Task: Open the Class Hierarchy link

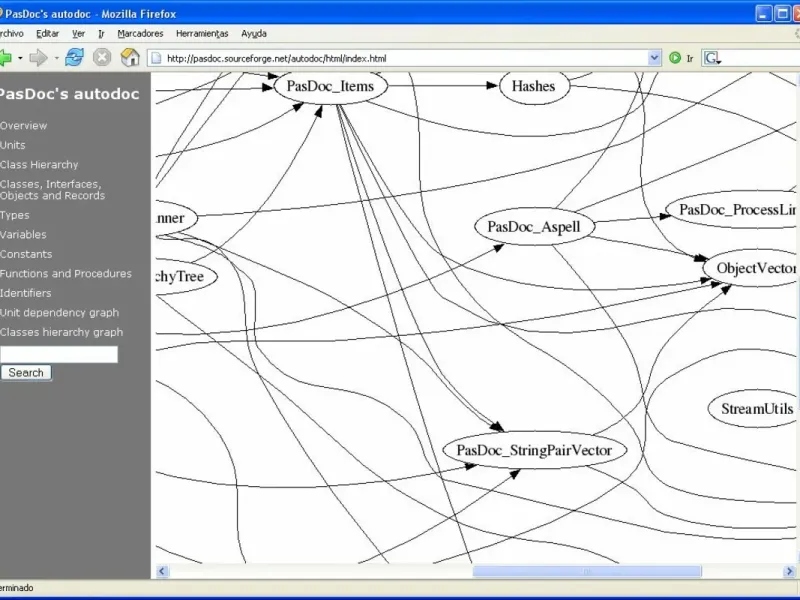Action: (x=39, y=164)
